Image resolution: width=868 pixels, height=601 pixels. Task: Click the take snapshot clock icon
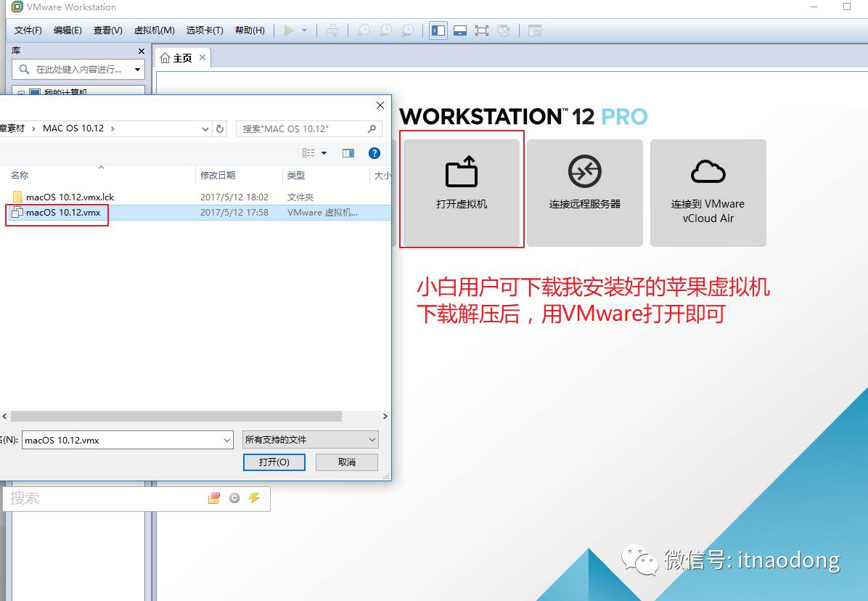pyautogui.click(x=364, y=30)
